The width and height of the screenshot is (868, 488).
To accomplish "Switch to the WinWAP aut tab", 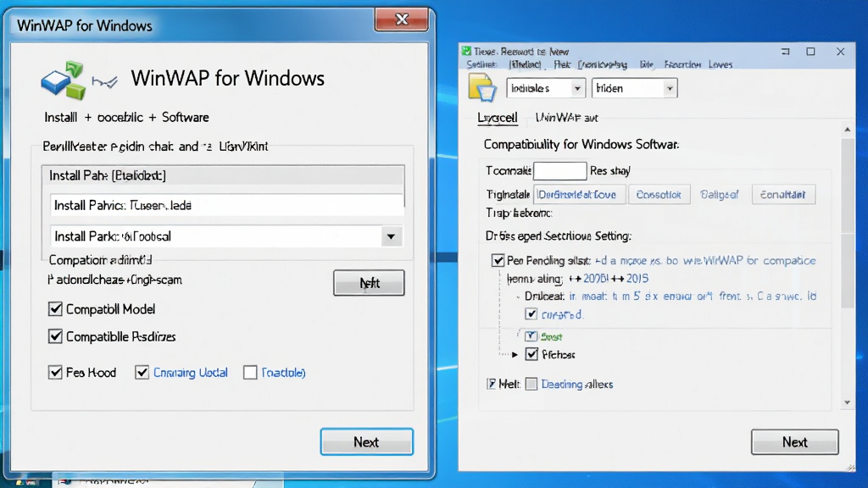I will [x=566, y=118].
